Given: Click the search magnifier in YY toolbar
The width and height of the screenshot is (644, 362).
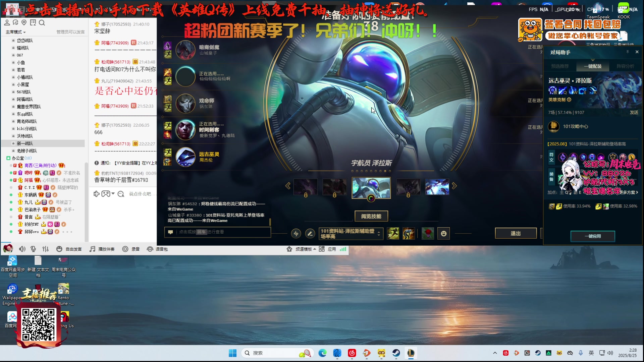Looking at the screenshot, I should pos(42,22).
